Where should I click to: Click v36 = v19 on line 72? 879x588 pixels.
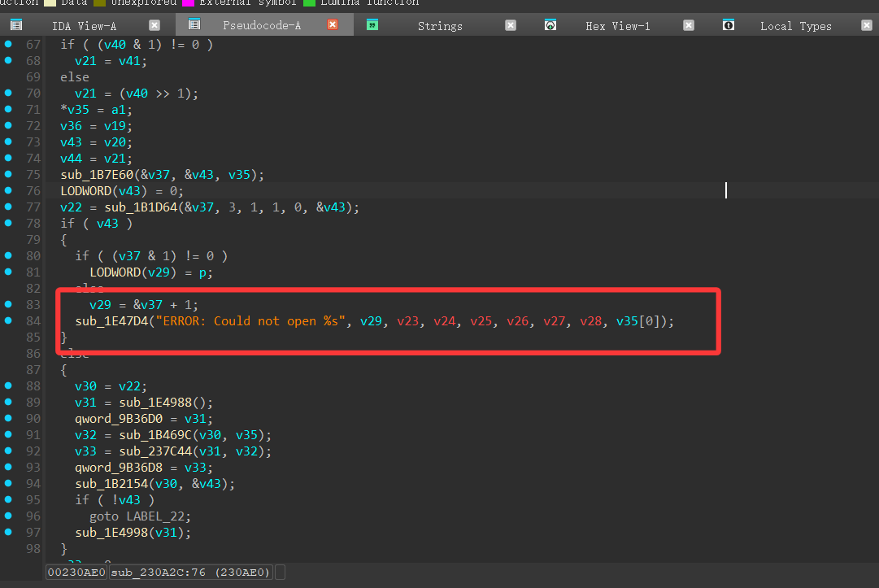pyautogui.click(x=97, y=126)
